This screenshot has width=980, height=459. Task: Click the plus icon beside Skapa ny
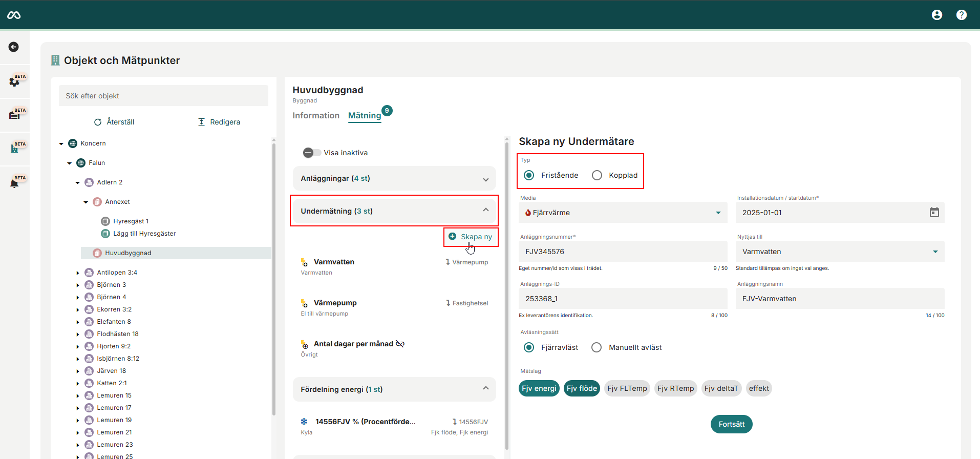click(452, 237)
